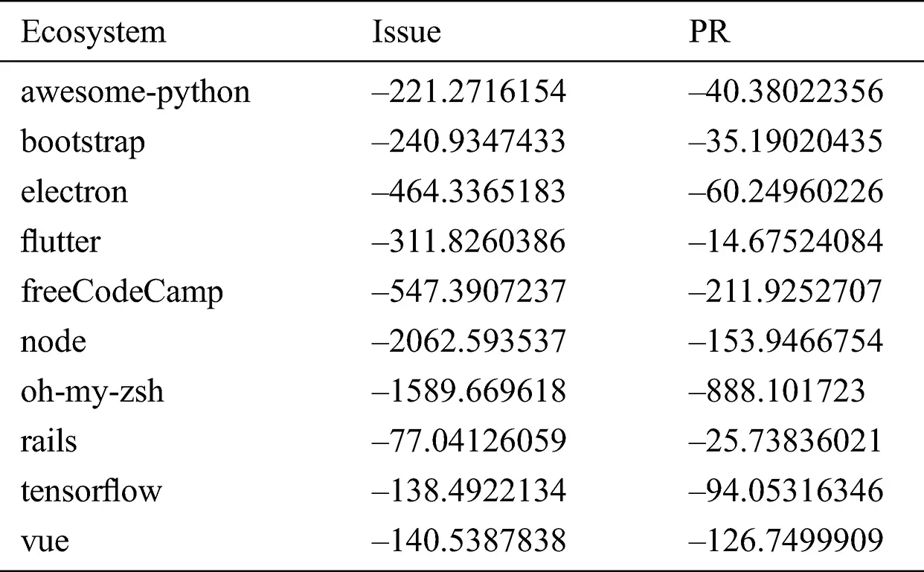Viewport: 924px width, 572px height.
Task: Click the Ecosystem column header
Action: pyautogui.click(x=93, y=33)
